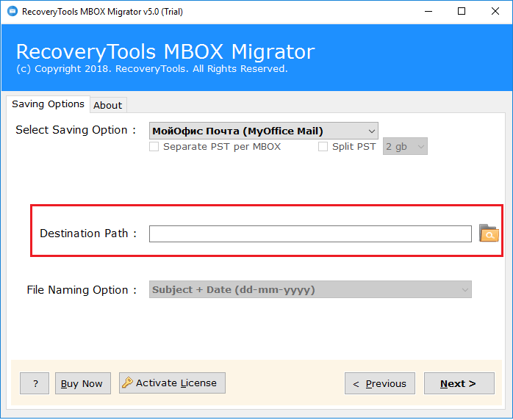
Task: Toggle the Split PST checkbox
Action: (323, 146)
